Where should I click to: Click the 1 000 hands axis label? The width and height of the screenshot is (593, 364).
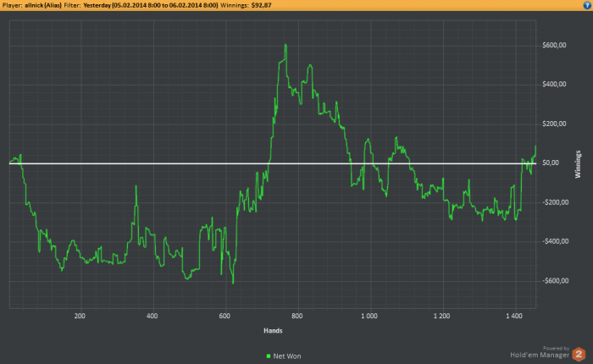(x=369, y=316)
